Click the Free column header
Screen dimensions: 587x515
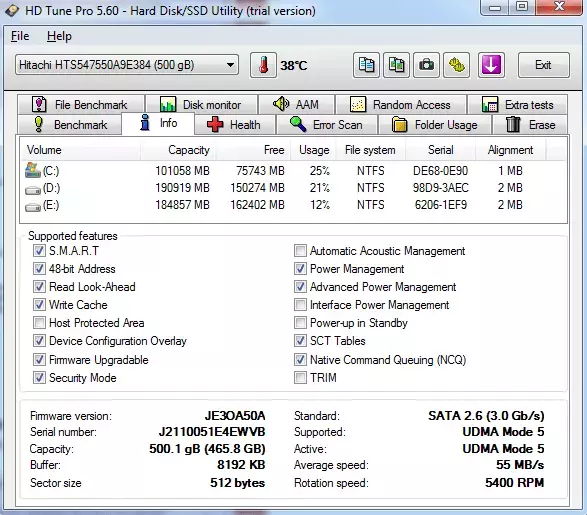253,150
